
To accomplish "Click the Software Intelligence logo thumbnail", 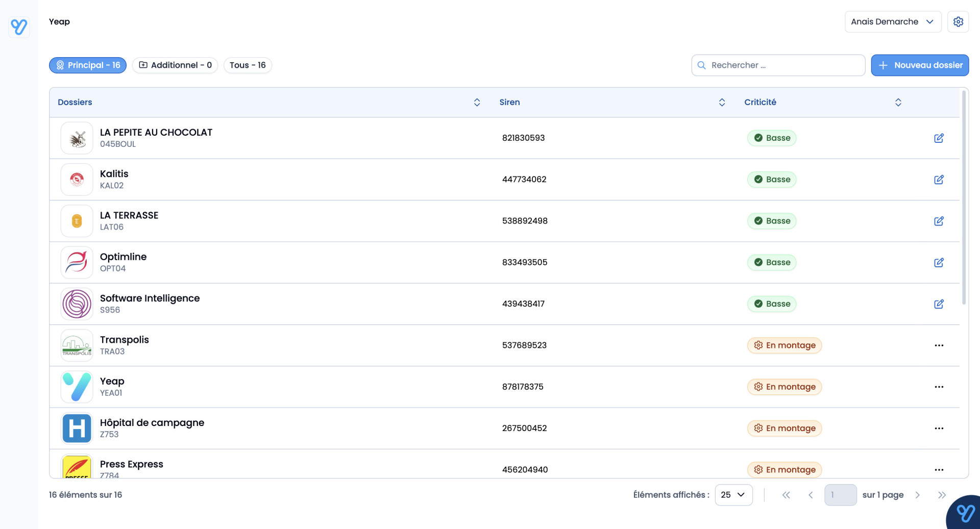I will point(77,304).
